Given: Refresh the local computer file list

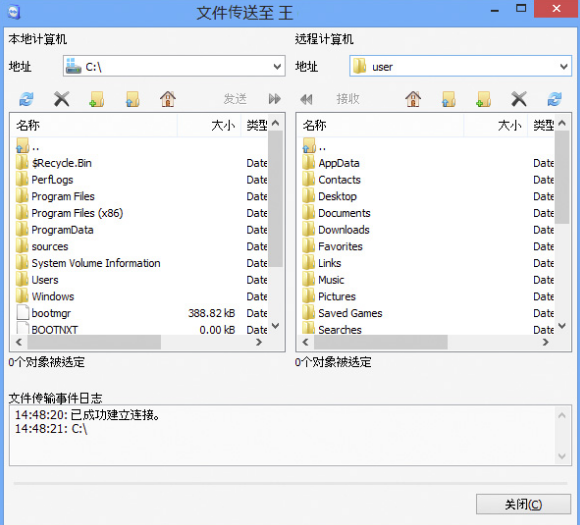Looking at the screenshot, I should click(26, 99).
